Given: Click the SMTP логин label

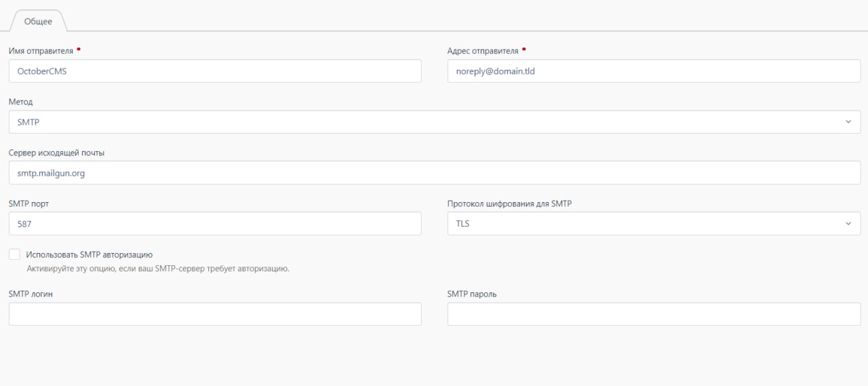Looking at the screenshot, I should (x=31, y=294).
